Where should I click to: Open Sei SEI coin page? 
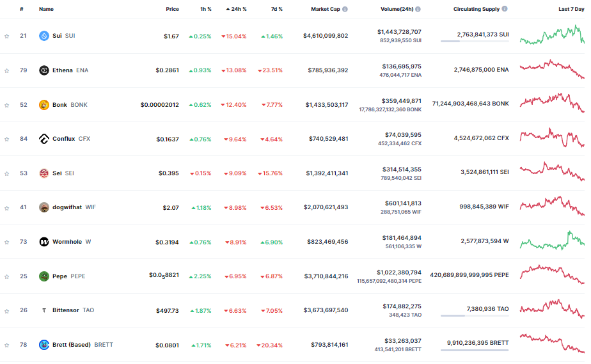pos(63,173)
